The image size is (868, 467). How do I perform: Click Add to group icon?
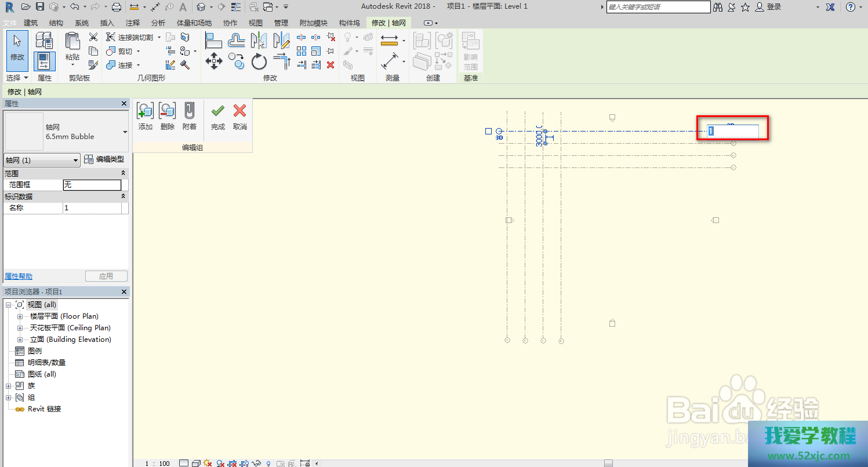[145, 110]
